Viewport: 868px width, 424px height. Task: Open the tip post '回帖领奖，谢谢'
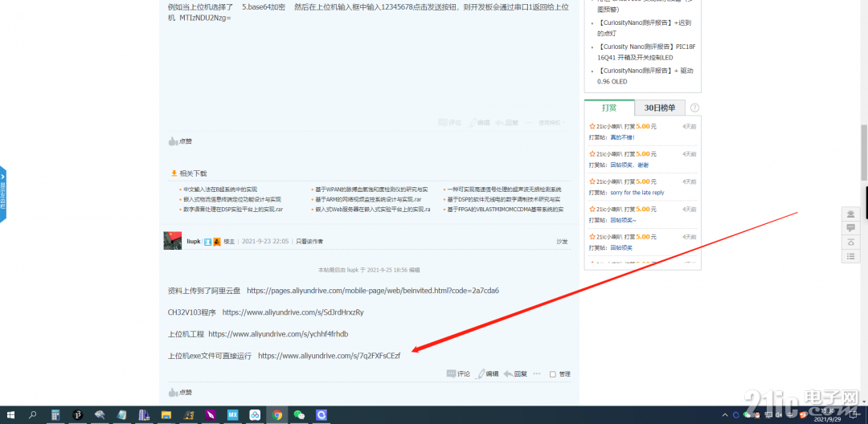pyautogui.click(x=629, y=165)
